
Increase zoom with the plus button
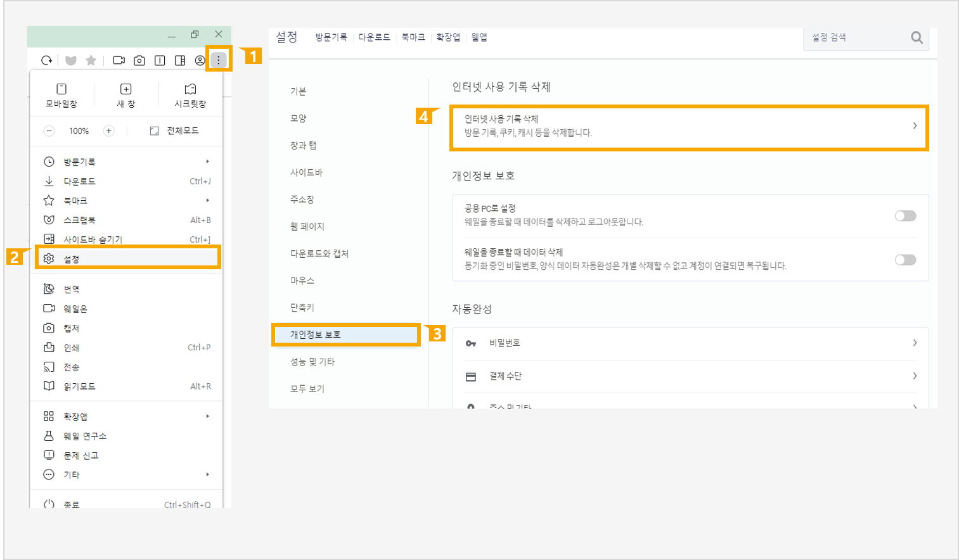109,130
